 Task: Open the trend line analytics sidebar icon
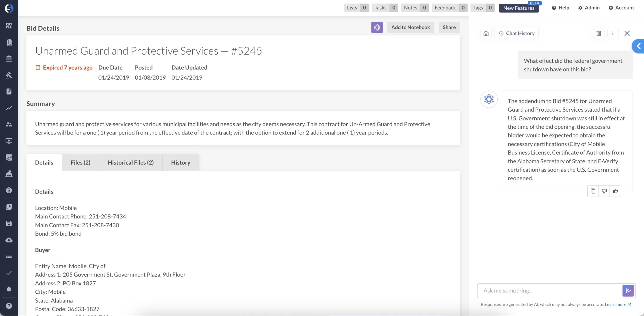(9, 108)
